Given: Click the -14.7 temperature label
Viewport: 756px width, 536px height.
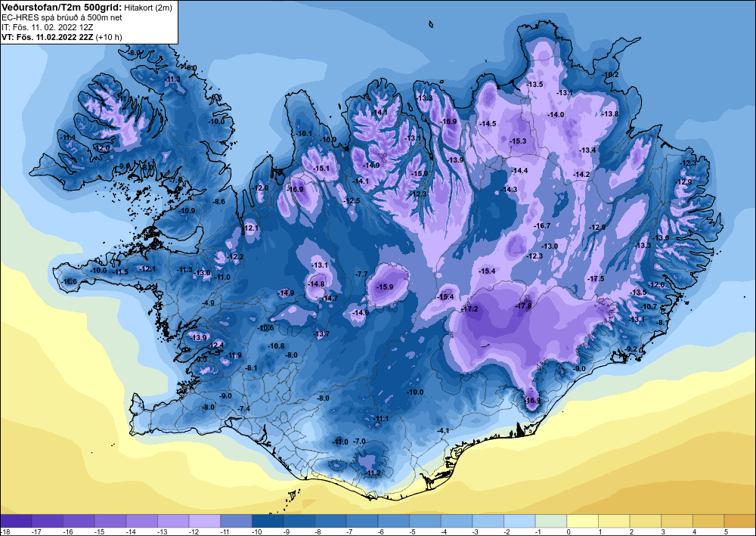Looking at the screenshot, I should coord(330,299).
